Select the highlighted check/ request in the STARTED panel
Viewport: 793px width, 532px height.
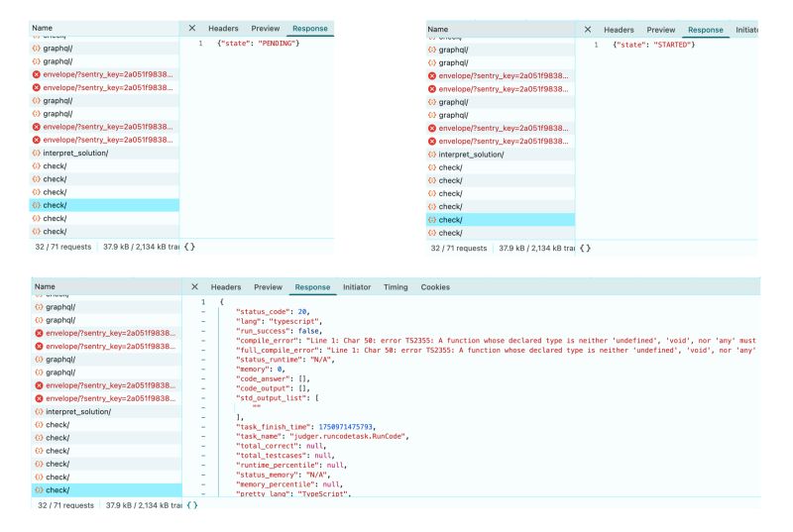point(501,220)
